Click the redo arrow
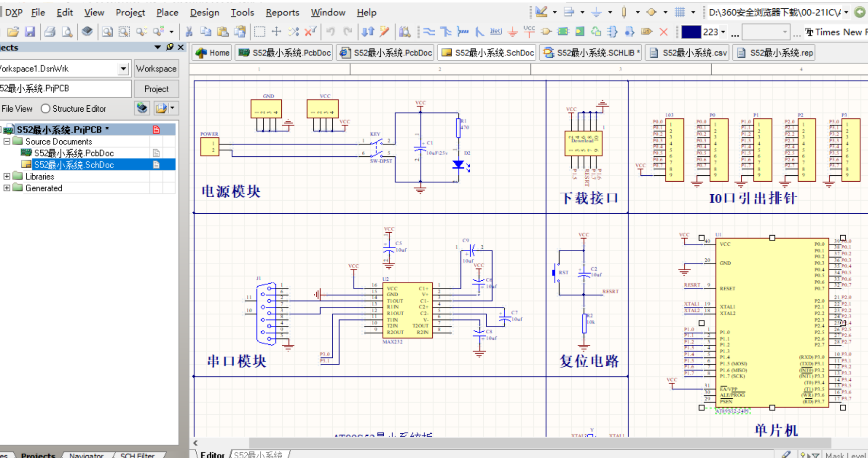Image resolution: width=868 pixels, height=458 pixels. [x=348, y=32]
